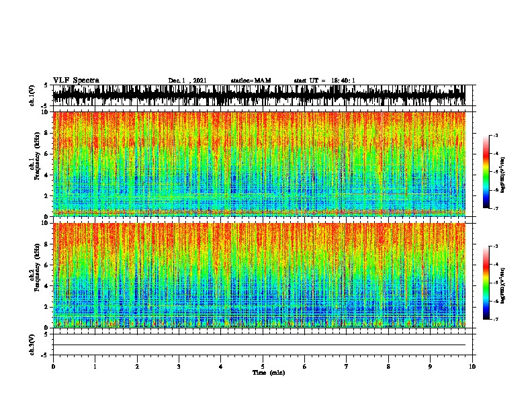Screen dimensions: 532x411
Task: Select the date "Dec. 1, 2021" text
Action: point(187,81)
